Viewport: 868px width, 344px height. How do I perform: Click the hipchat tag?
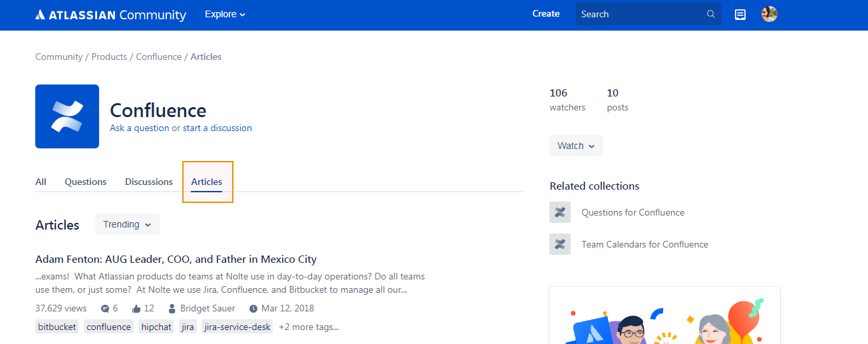pos(156,327)
